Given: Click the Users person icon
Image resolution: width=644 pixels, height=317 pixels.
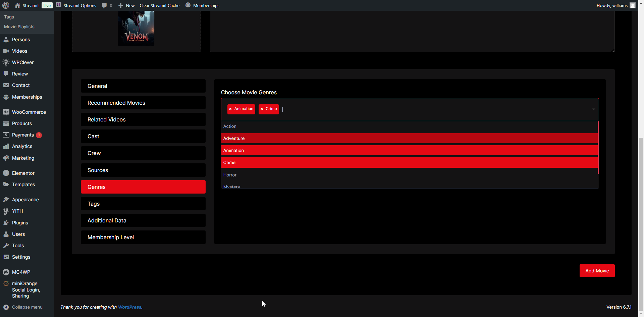Looking at the screenshot, I should pos(6,234).
